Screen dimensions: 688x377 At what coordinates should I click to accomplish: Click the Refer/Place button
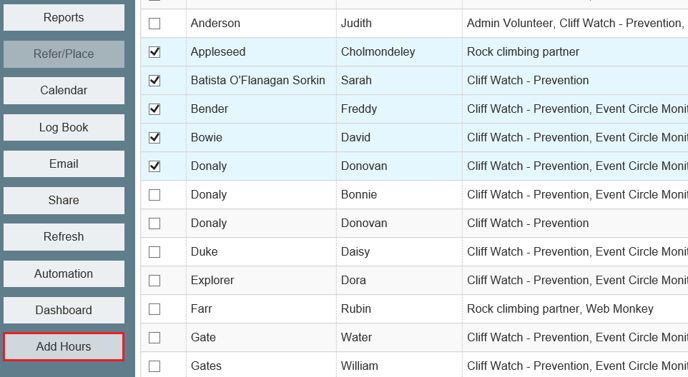point(64,54)
